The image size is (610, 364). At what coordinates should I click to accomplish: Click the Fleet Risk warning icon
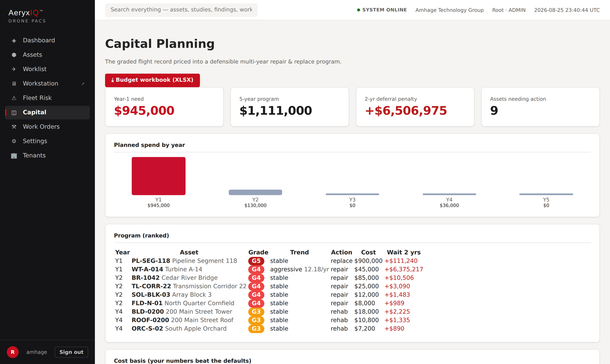(14, 98)
